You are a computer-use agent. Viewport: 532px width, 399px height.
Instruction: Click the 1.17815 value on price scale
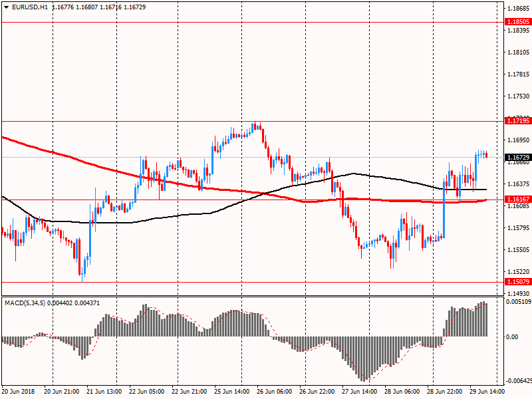click(x=519, y=74)
